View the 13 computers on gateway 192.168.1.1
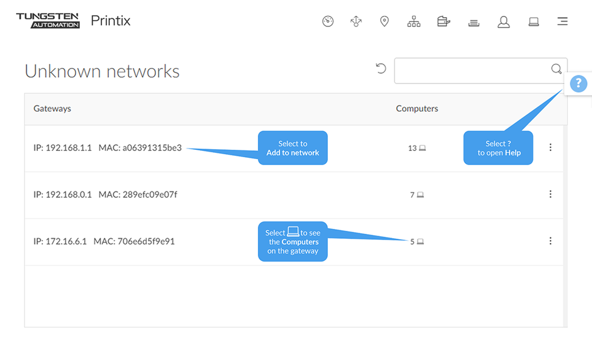592x364 pixels. 417,148
